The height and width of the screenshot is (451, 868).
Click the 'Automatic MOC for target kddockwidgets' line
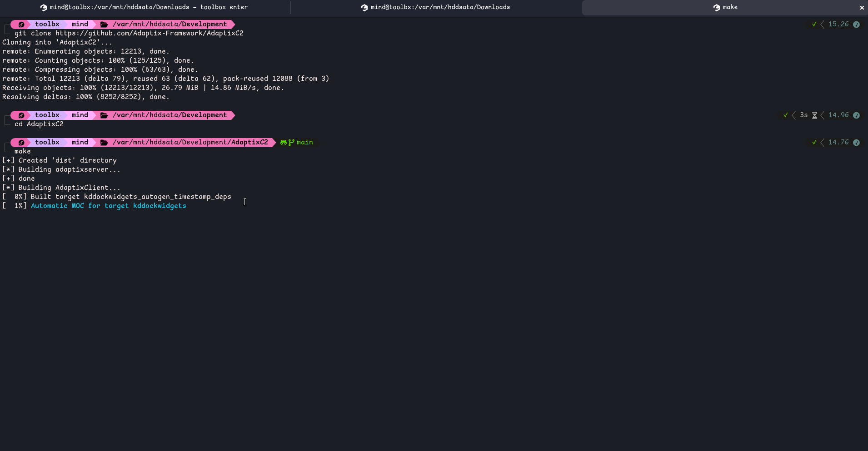click(108, 206)
